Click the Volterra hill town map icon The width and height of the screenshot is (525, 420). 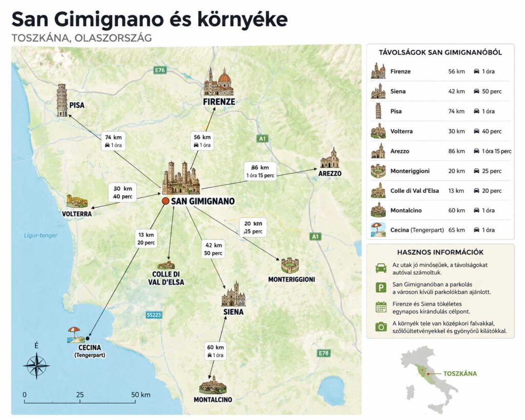[x=77, y=202]
